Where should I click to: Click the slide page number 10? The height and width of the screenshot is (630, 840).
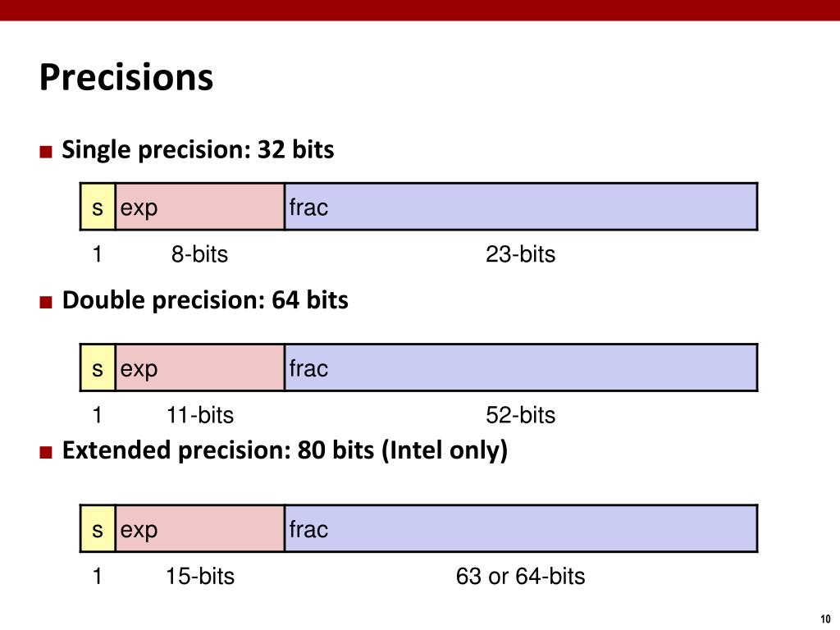click(824, 619)
